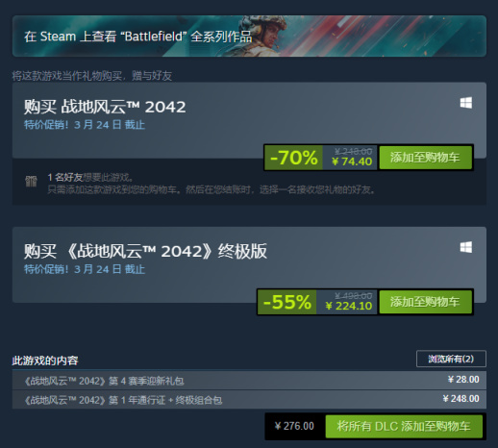Click the gift icon beside friend wishlist note

pos(31,181)
